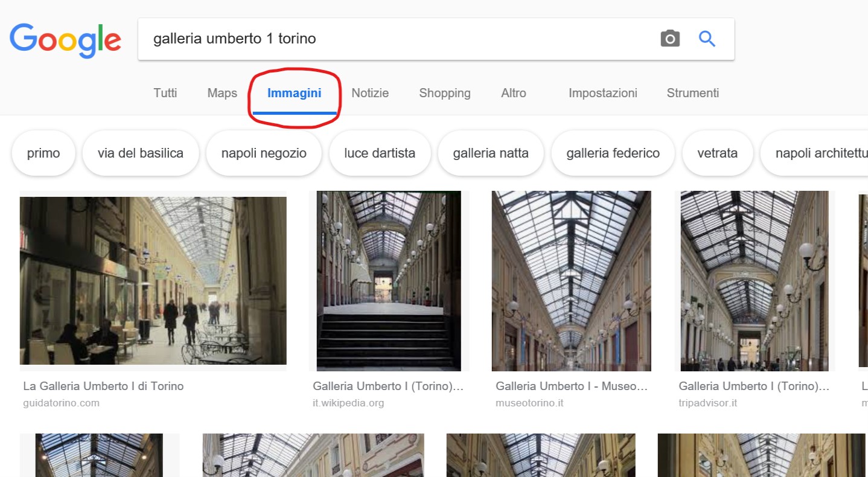Open the it.wikipedia.org image with stairs
This screenshot has height=477, width=868.
(389, 281)
